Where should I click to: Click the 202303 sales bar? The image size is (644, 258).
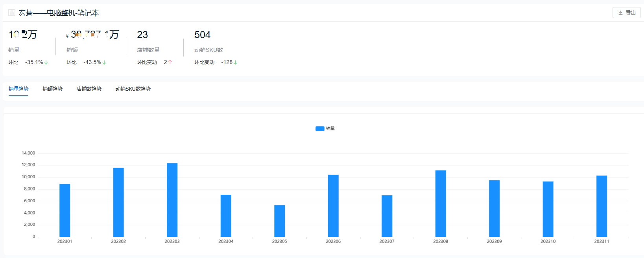click(172, 200)
